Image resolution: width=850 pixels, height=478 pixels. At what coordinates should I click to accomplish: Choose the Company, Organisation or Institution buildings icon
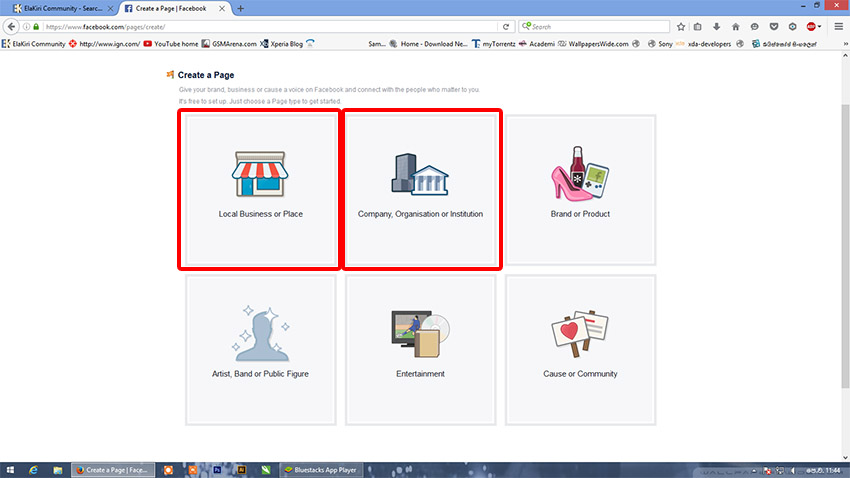pyautogui.click(x=420, y=174)
